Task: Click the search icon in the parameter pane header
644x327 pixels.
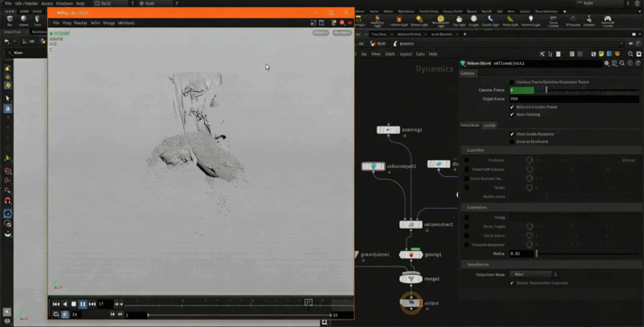Action: pyautogui.click(x=622, y=63)
